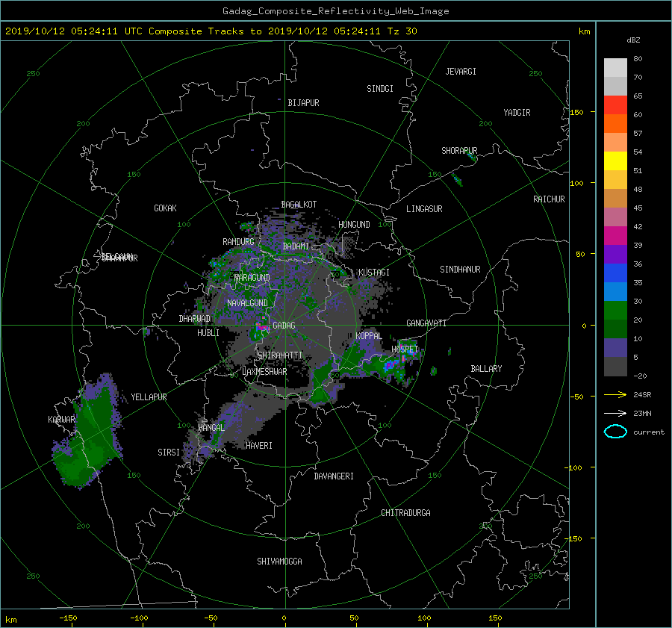Click the BADAMI city label
Viewport: 672px width, 628px height.
[x=296, y=246]
